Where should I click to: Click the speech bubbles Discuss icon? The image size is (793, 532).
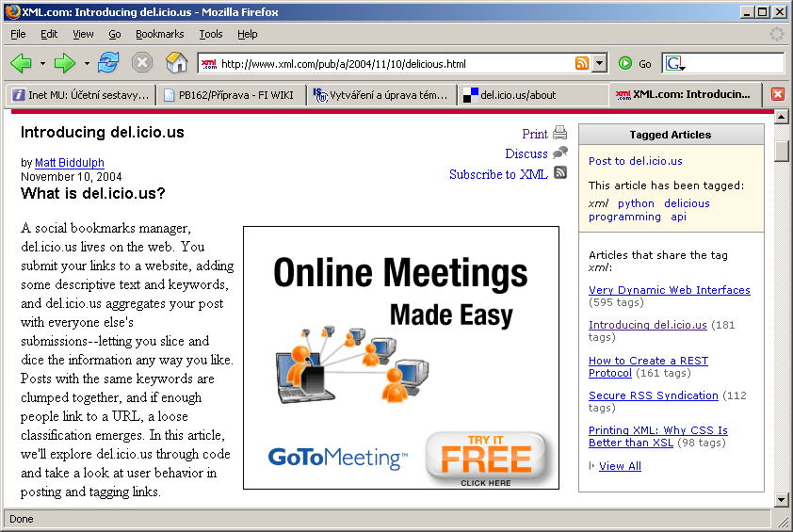(559, 153)
